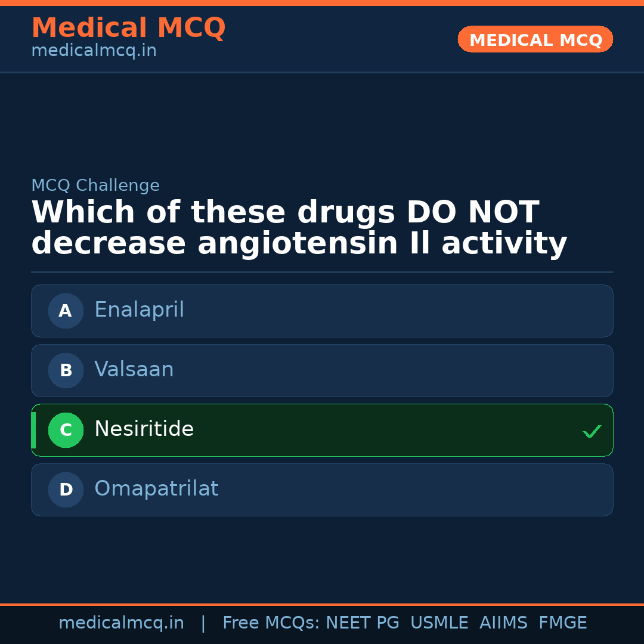
Task: Click the USMLE footer label
Action: point(439,623)
